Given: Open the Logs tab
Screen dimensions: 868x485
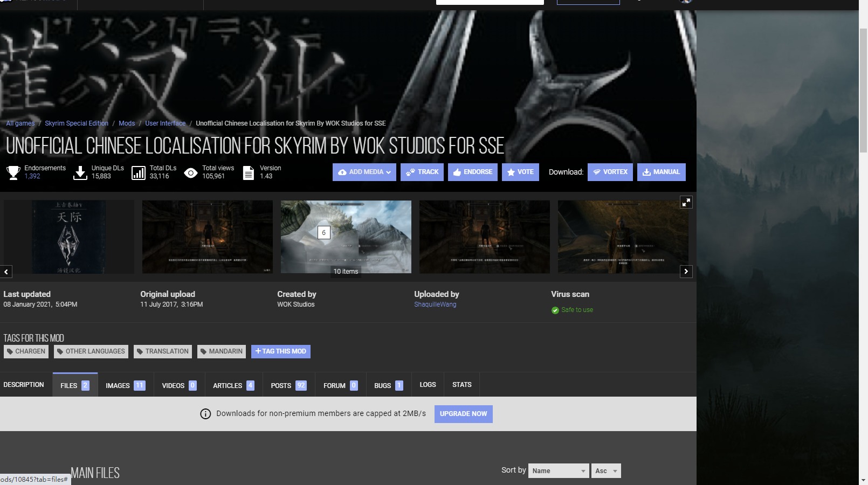Looking at the screenshot, I should (x=428, y=385).
